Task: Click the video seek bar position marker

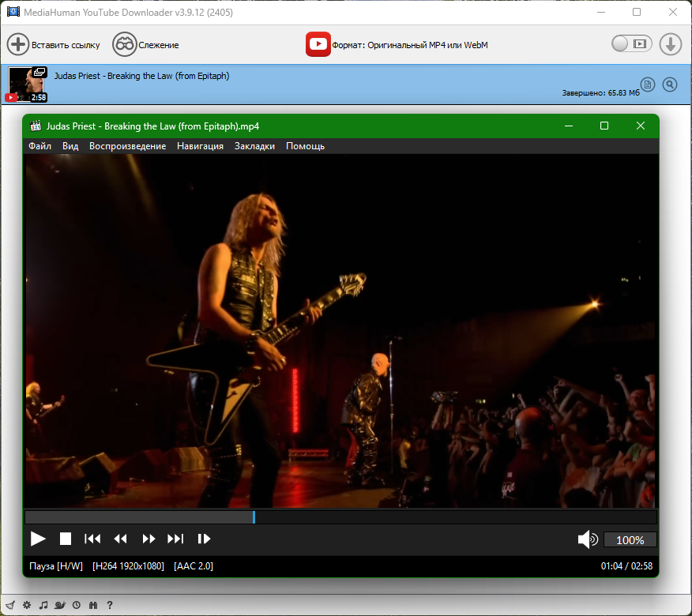Action: pos(254,517)
